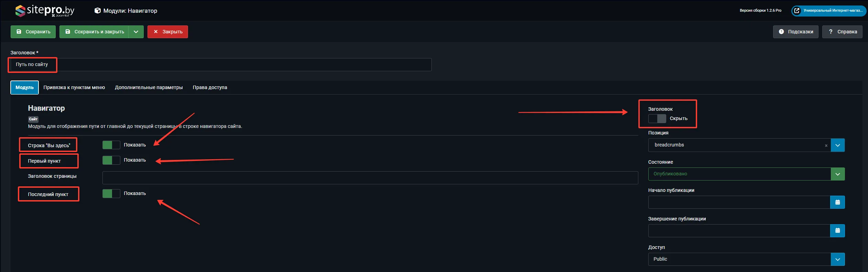Open the Доступ Public dropdown
Screen dimensions: 868x272
[838, 259]
